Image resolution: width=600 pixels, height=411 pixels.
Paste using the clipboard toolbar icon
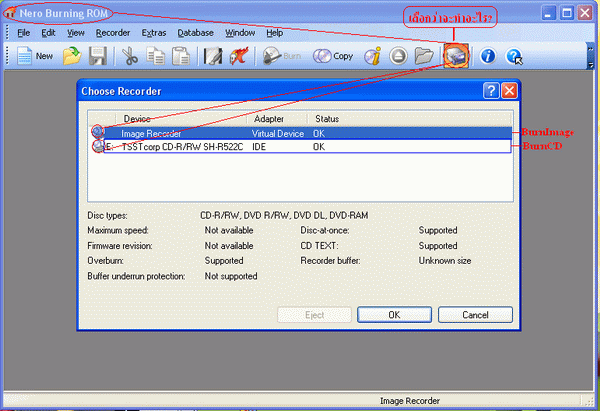coord(181,56)
